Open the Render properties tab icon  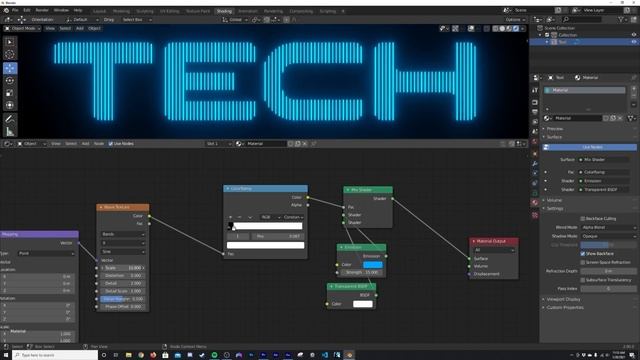(x=535, y=102)
